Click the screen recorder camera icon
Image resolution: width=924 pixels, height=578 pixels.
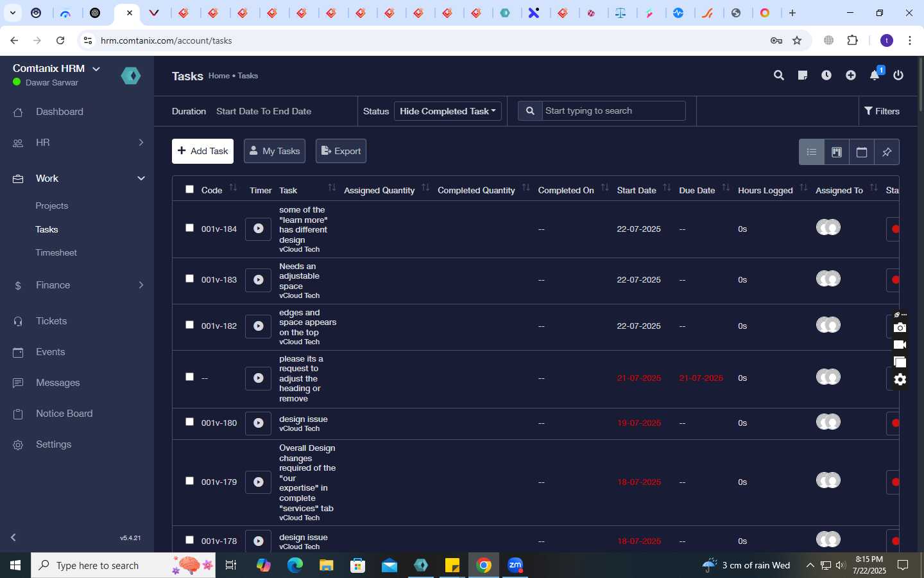(900, 328)
